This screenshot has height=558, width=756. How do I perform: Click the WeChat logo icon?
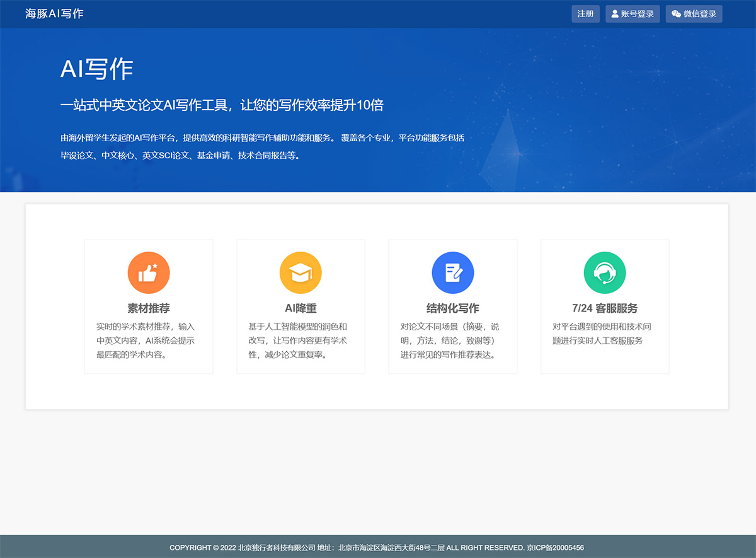coord(676,14)
